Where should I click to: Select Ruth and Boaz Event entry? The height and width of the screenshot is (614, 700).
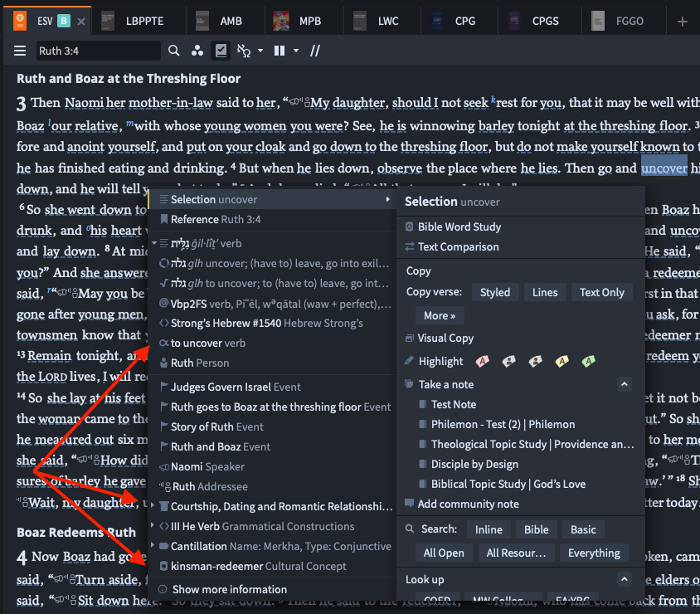tap(272, 446)
